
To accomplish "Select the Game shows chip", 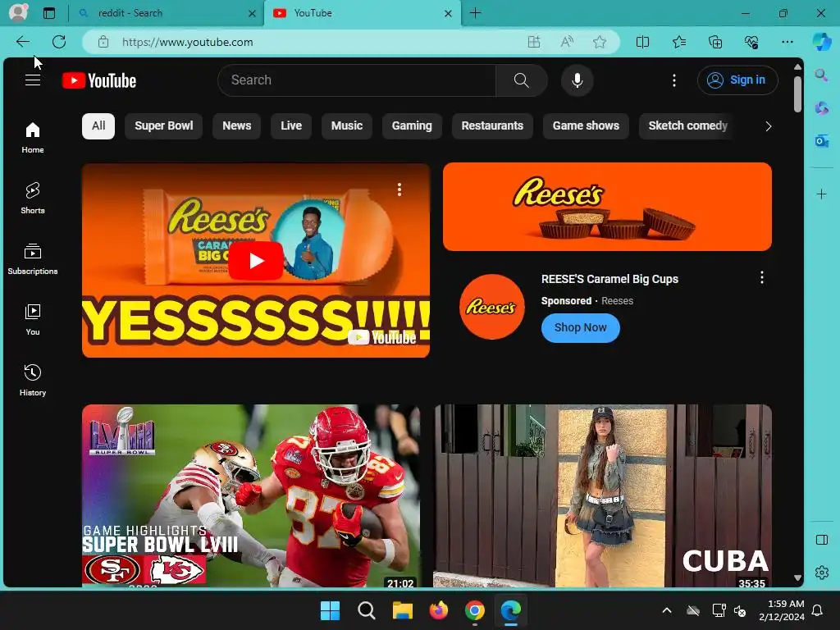I will tap(586, 126).
